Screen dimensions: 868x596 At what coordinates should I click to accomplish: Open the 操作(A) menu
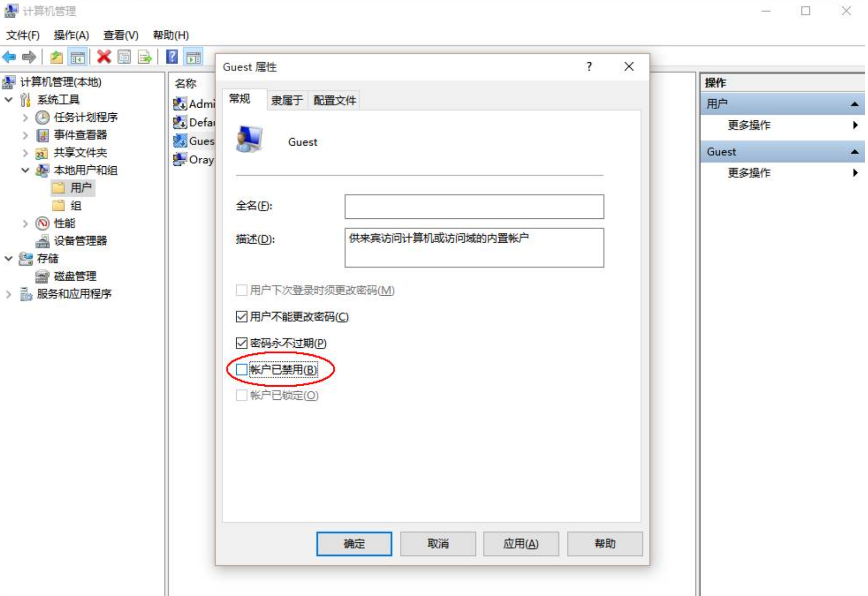71,35
